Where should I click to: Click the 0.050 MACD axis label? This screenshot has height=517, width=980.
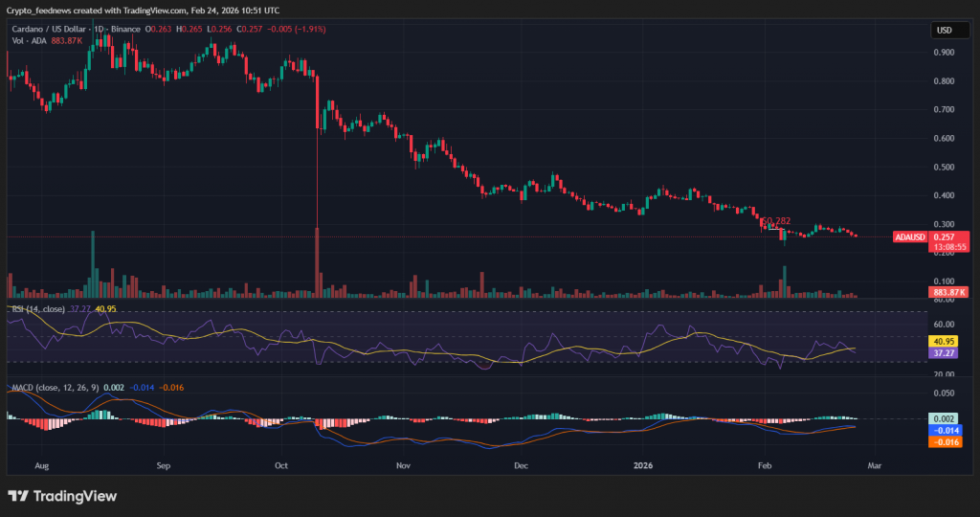tap(944, 393)
